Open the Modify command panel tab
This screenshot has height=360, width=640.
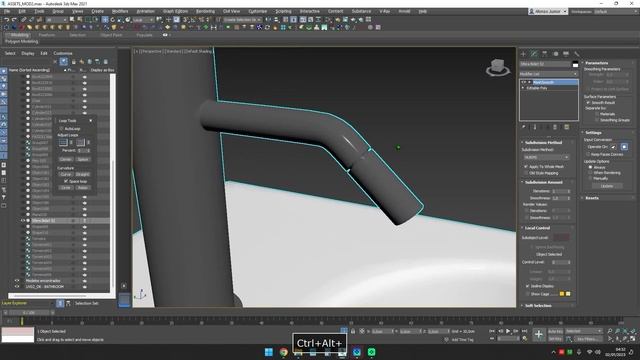pos(534,54)
